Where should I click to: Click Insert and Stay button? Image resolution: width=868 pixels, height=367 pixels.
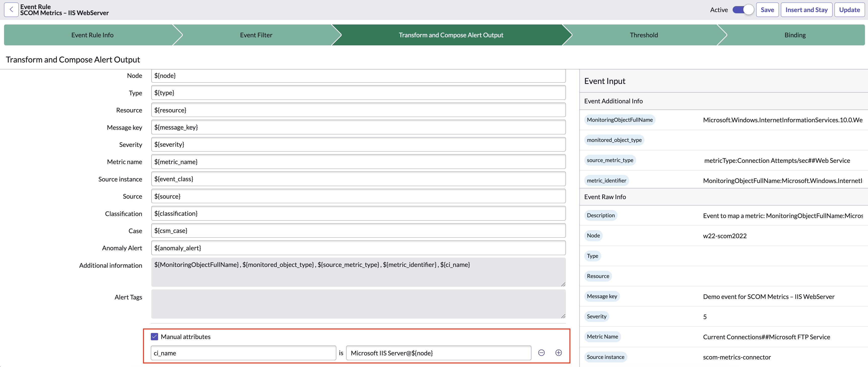coord(806,10)
